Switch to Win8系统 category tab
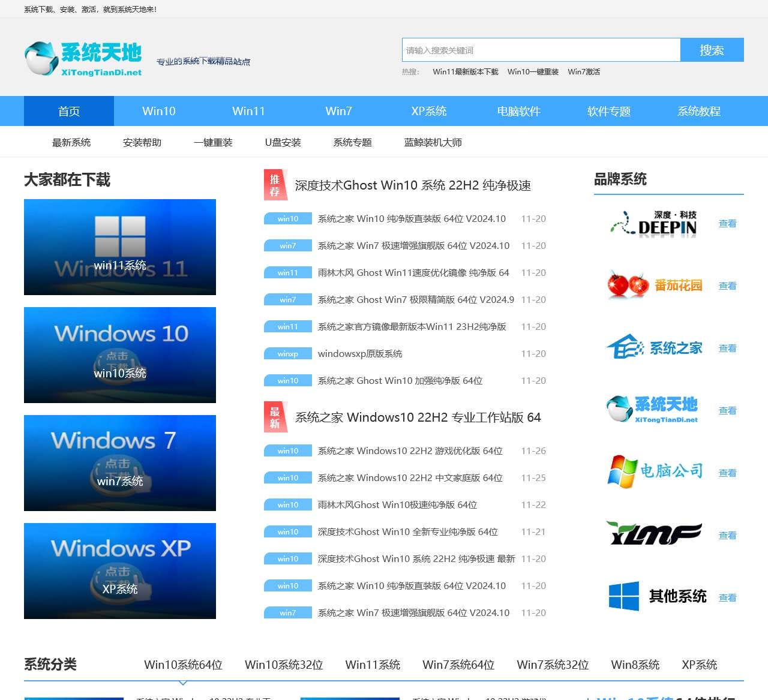 pos(635,665)
